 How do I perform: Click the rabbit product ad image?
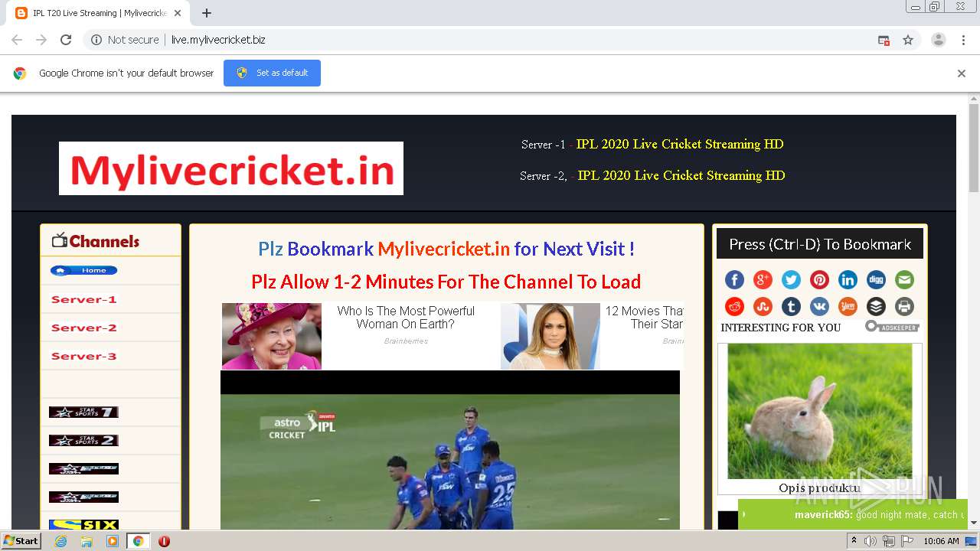pos(820,411)
